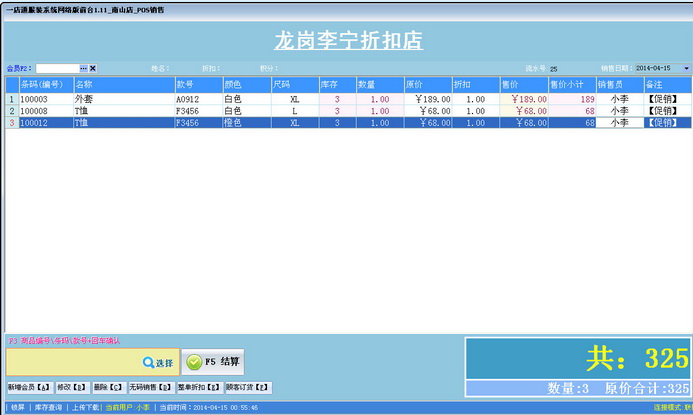Click the F5 结算 checkout button
This screenshot has width=693, height=415.
(213, 362)
